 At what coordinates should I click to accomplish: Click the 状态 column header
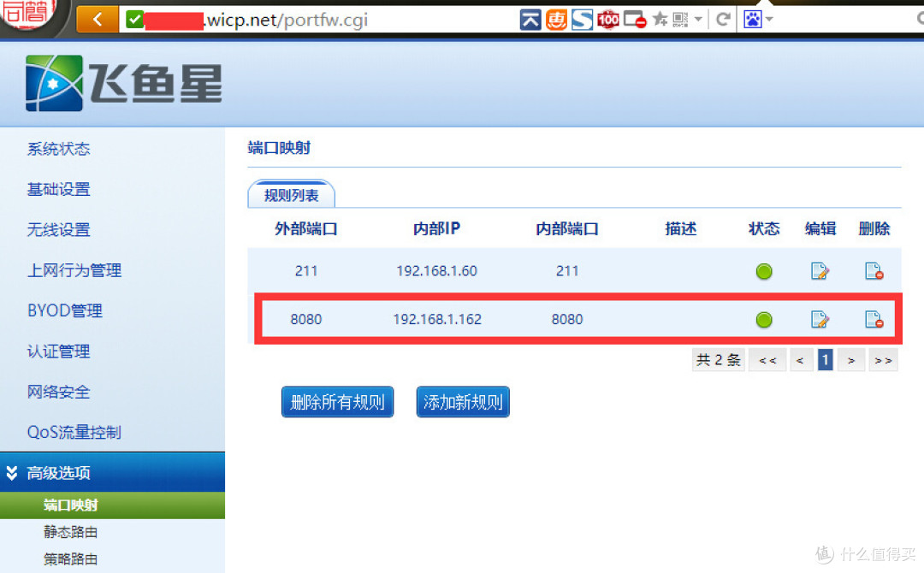764,228
